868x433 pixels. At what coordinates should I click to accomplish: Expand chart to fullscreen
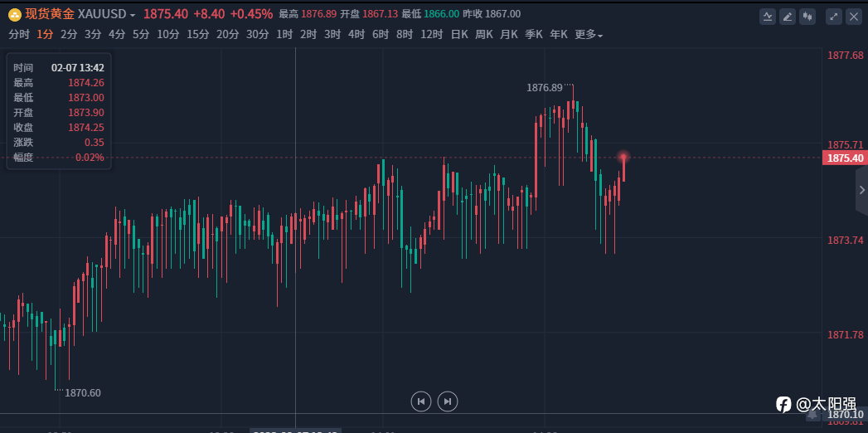click(x=833, y=16)
